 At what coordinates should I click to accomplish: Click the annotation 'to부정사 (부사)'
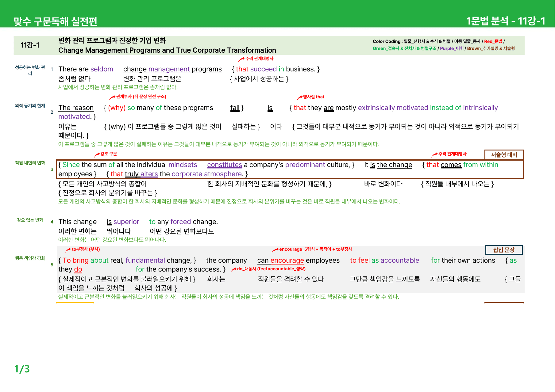point(86,249)
